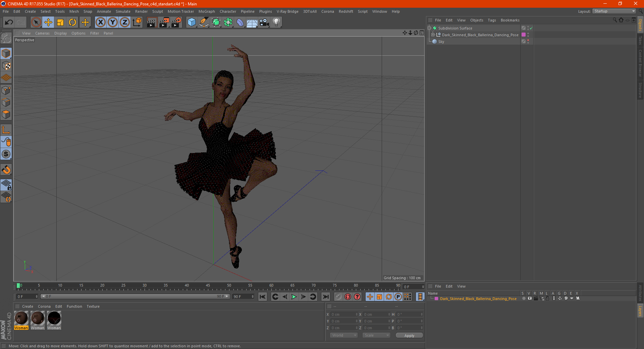Open the Scale mode dropdown

[376, 335]
